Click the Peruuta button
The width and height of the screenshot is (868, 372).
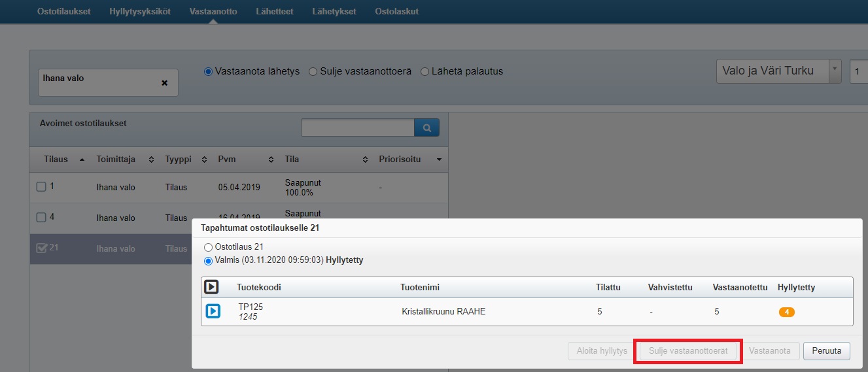tap(826, 351)
